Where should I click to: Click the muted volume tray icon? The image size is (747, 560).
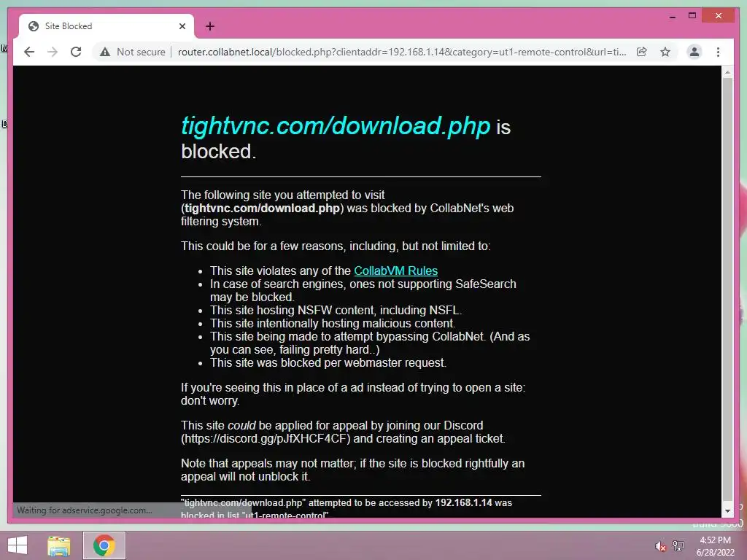tap(660, 546)
